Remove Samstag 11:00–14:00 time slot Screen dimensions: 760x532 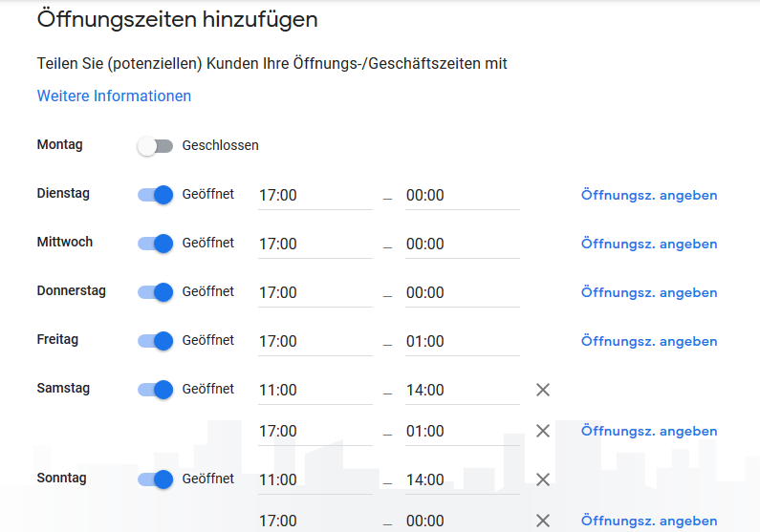point(543,390)
